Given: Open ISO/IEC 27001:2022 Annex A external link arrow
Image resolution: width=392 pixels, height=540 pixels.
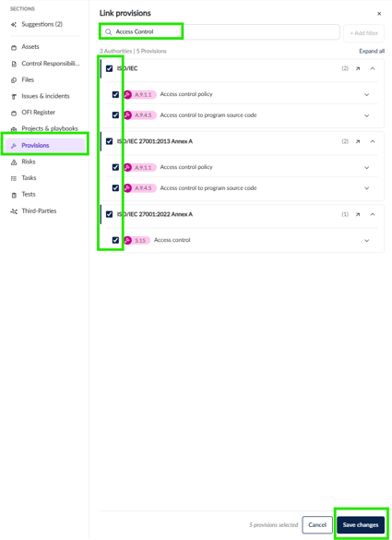Looking at the screenshot, I should [358, 214].
